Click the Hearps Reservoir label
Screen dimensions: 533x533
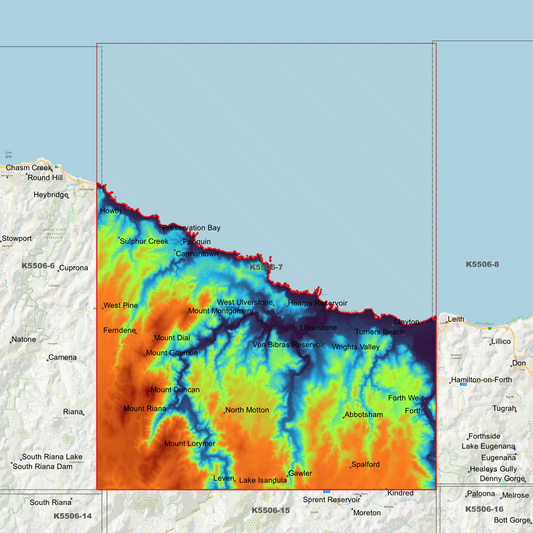pos(317,303)
